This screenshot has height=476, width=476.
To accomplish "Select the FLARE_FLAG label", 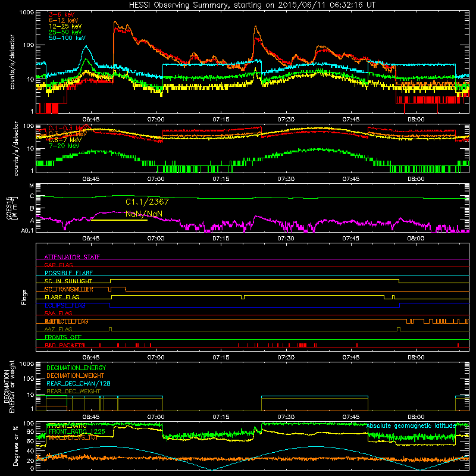I will tap(62, 297).
